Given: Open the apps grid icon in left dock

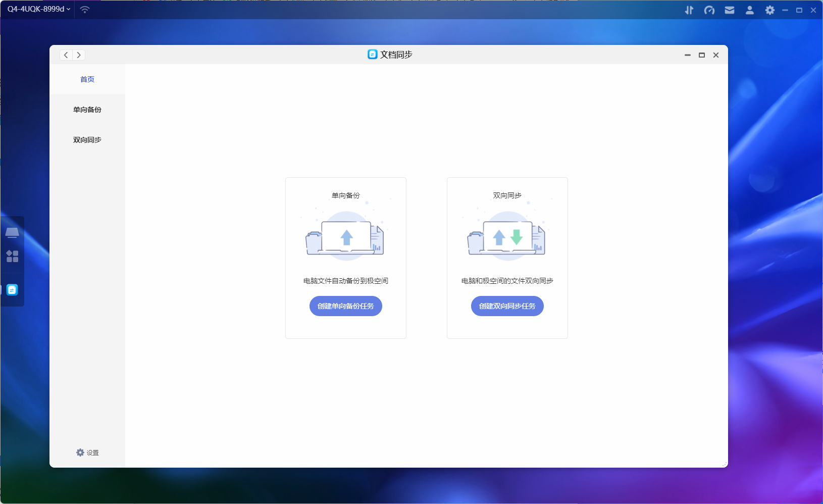Looking at the screenshot, I should pos(12,257).
